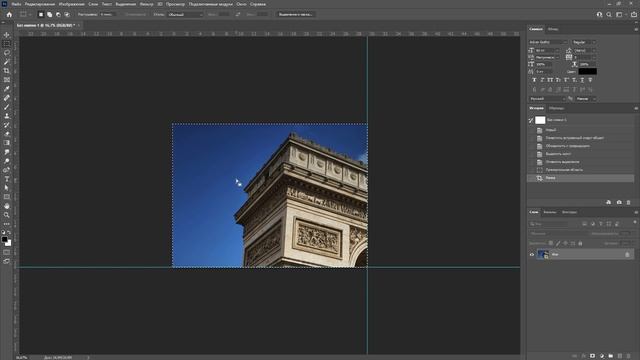Select the Clone Stamp tool
640x360 pixels.
tap(7, 116)
